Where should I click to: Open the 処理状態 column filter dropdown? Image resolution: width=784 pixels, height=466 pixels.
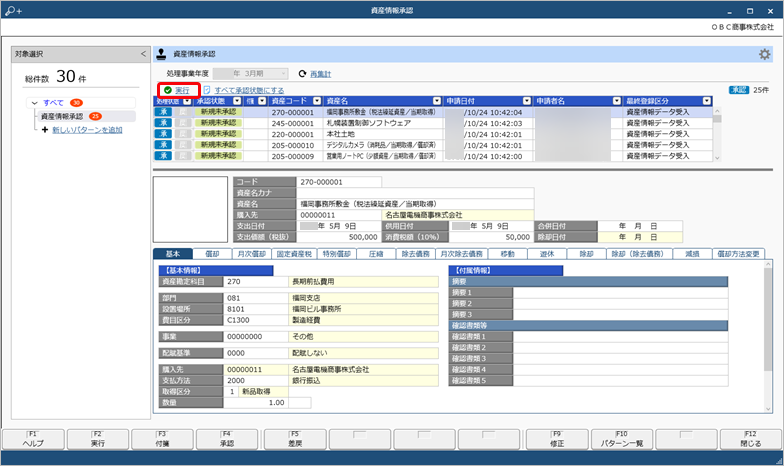[187, 101]
